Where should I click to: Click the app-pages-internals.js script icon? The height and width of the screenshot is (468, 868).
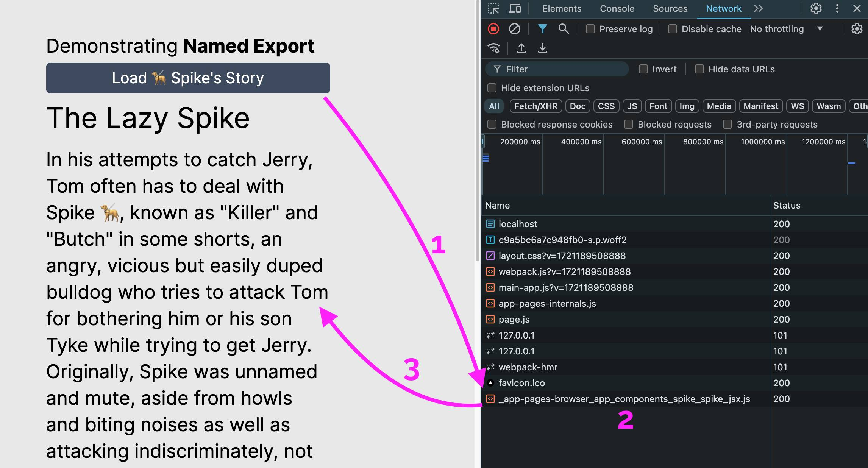pos(490,303)
